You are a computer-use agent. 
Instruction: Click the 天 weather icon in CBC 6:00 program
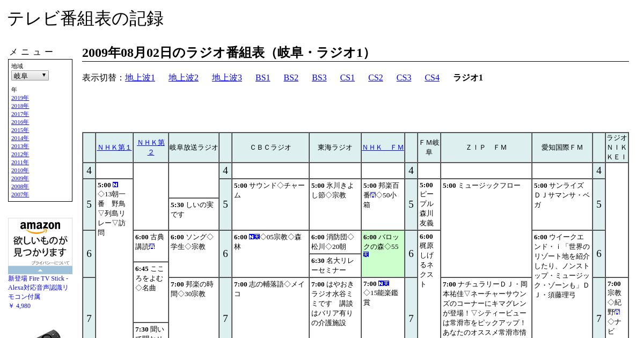pos(257,237)
